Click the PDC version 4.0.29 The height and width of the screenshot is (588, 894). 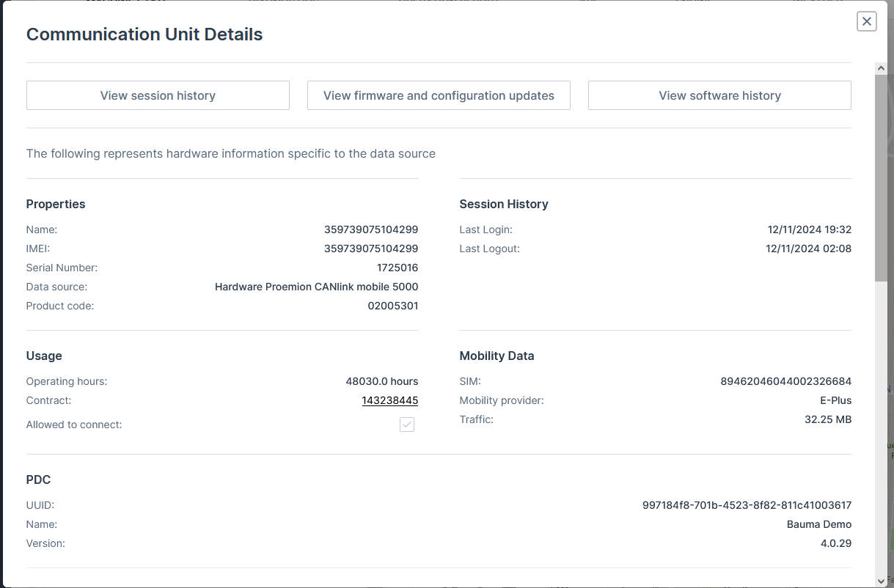click(x=835, y=543)
